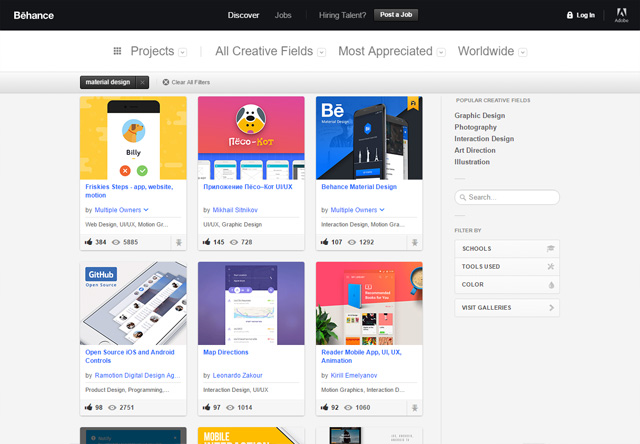
Task: Click the Color droplet icon
Action: click(551, 285)
